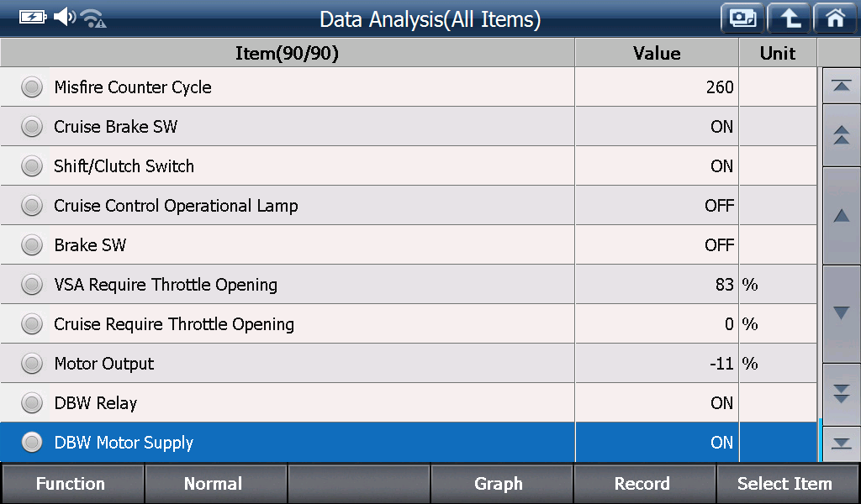The width and height of the screenshot is (861, 504).
Task: Open the Function menu
Action: tap(72, 484)
